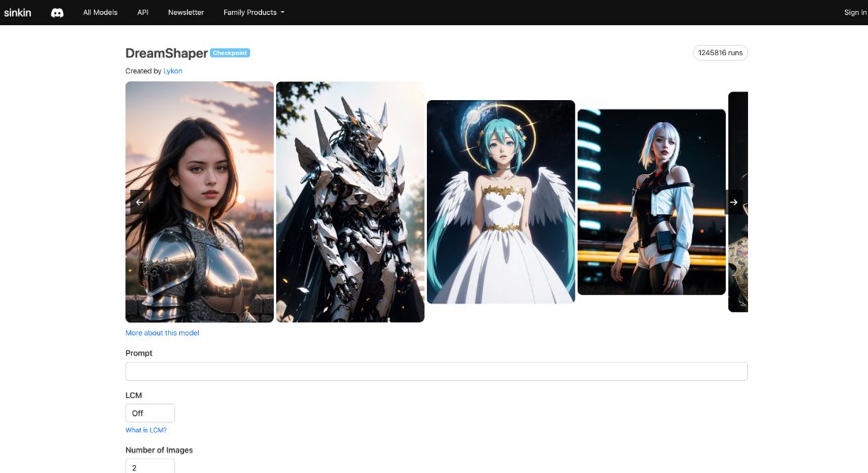Follow More about this model link
This screenshot has height=473, width=868.
[x=163, y=333]
